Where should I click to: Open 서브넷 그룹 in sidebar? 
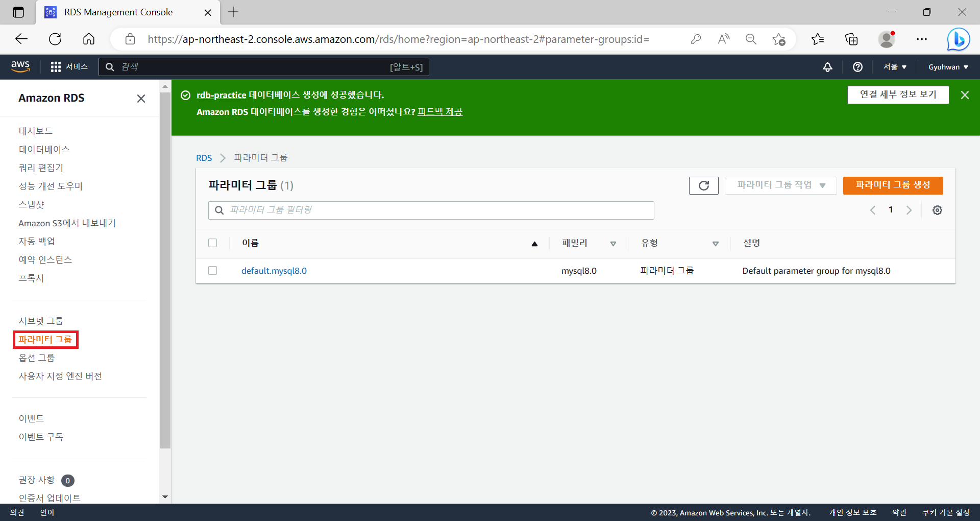pyautogui.click(x=41, y=321)
